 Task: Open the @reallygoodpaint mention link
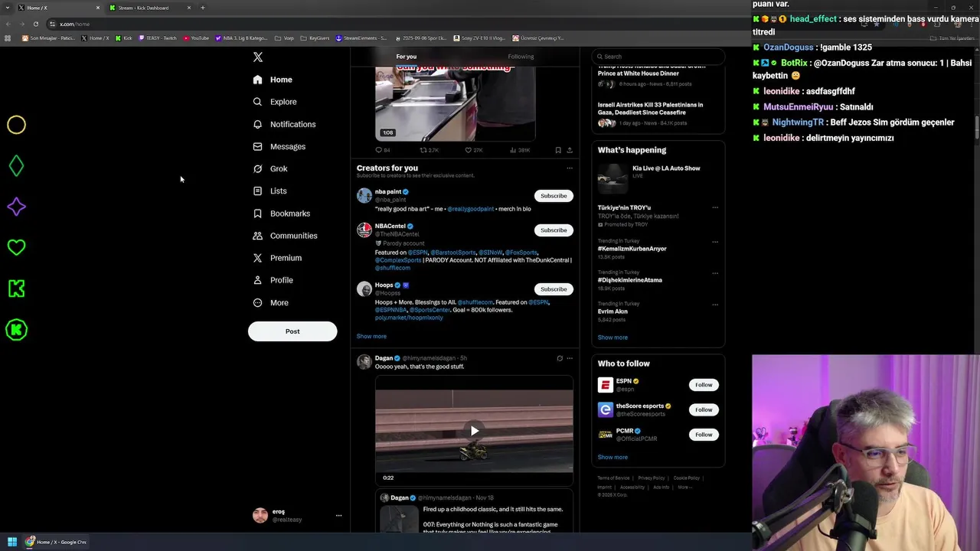471,209
